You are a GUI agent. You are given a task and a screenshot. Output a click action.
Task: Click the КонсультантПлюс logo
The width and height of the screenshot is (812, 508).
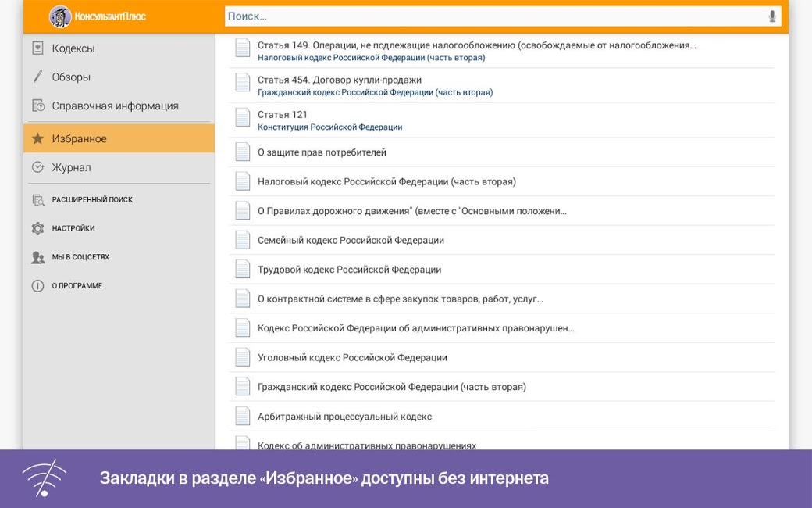[x=98, y=16]
